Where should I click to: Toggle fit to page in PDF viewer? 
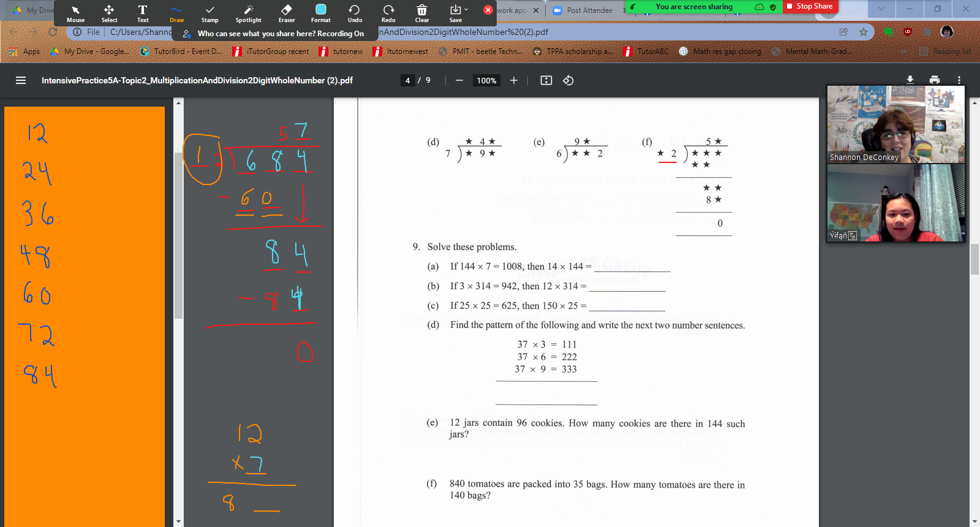(546, 80)
